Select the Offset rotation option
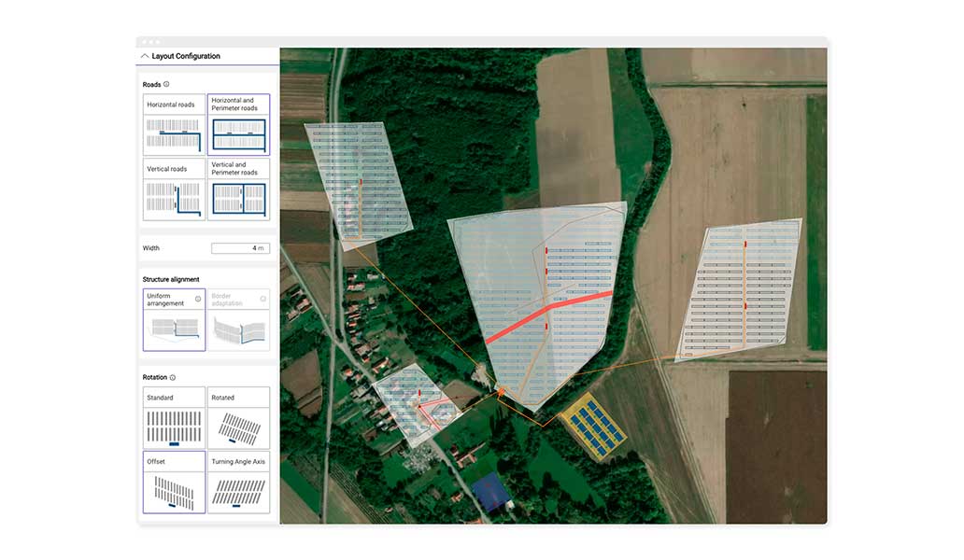 coord(174,483)
